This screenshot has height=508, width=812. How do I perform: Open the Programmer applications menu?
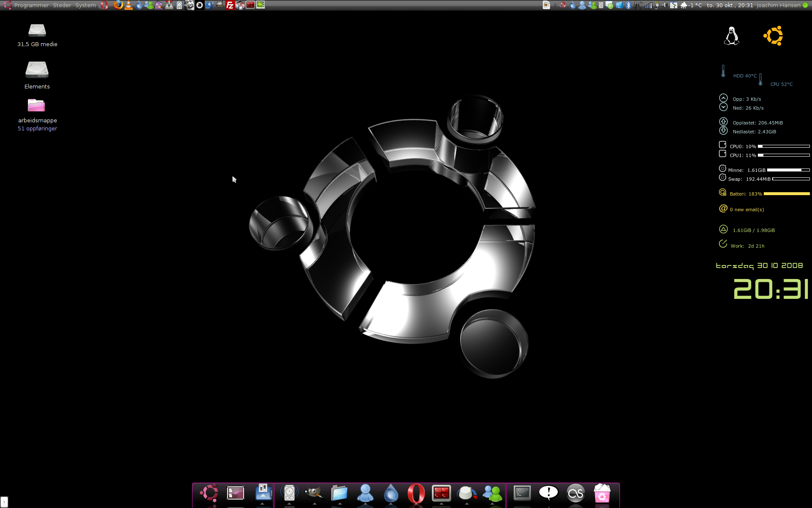31,6
